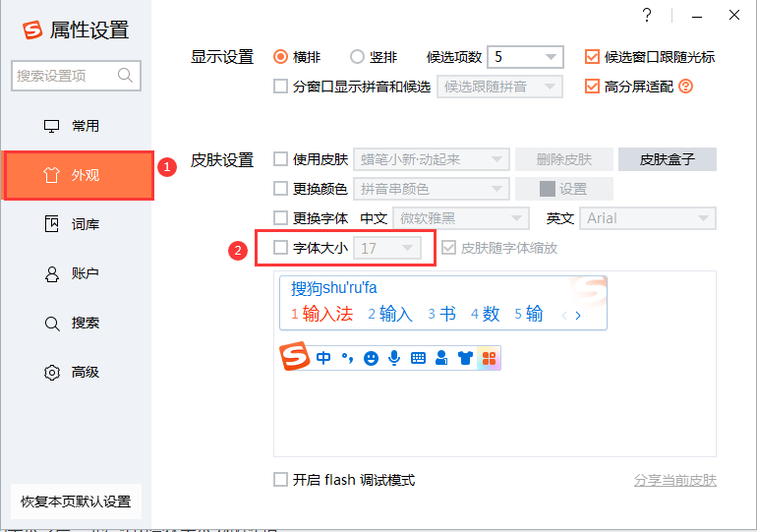Minimize the settings window
The image size is (757, 532).
pos(697,17)
